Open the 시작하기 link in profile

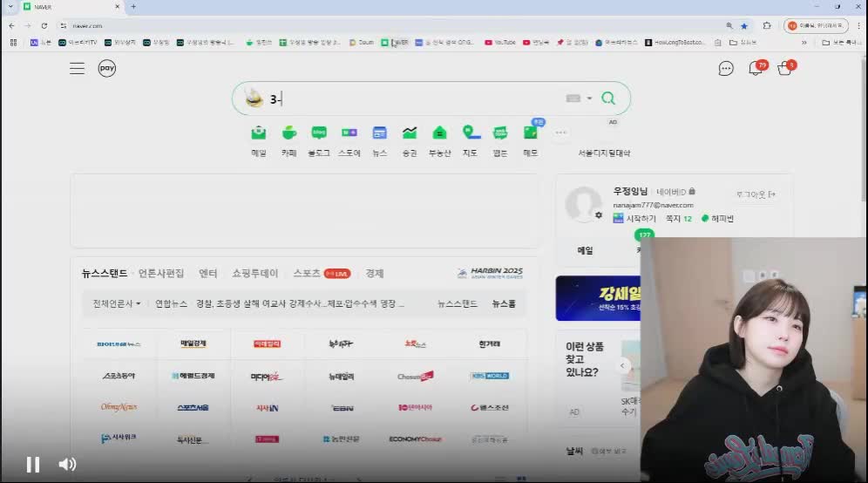pos(634,219)
